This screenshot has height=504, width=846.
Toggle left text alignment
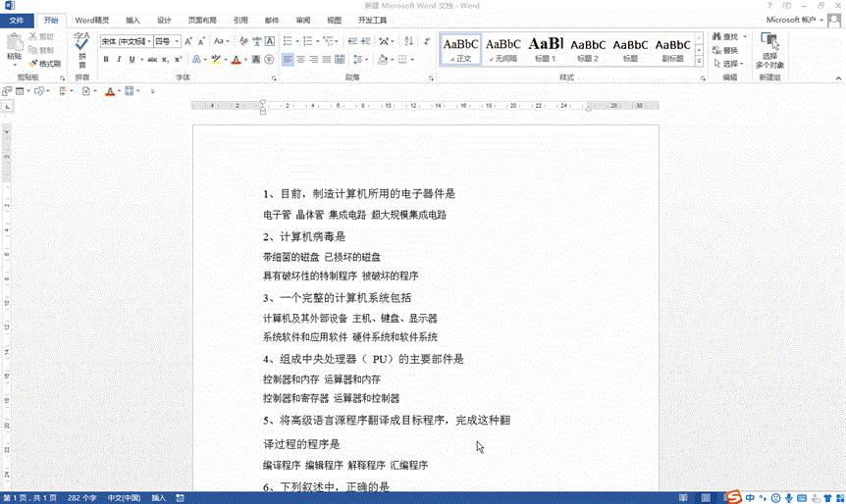click(288, 60)
